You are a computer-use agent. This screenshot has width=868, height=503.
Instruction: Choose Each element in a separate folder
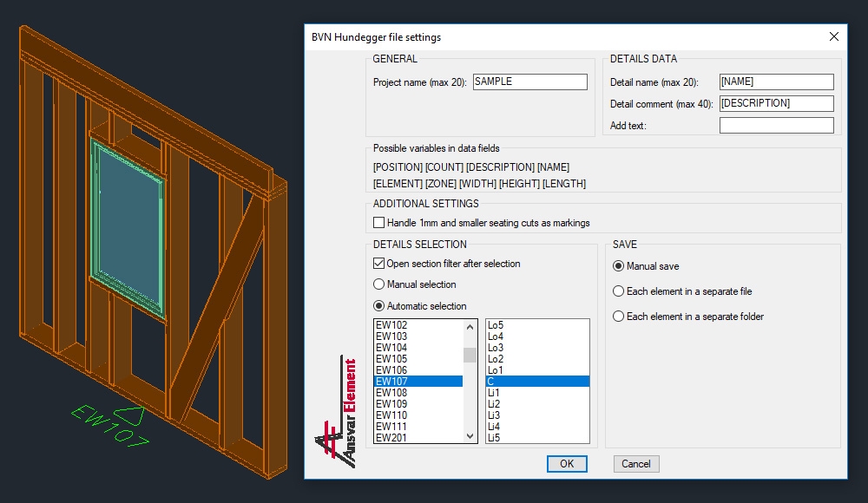(618, 317)
